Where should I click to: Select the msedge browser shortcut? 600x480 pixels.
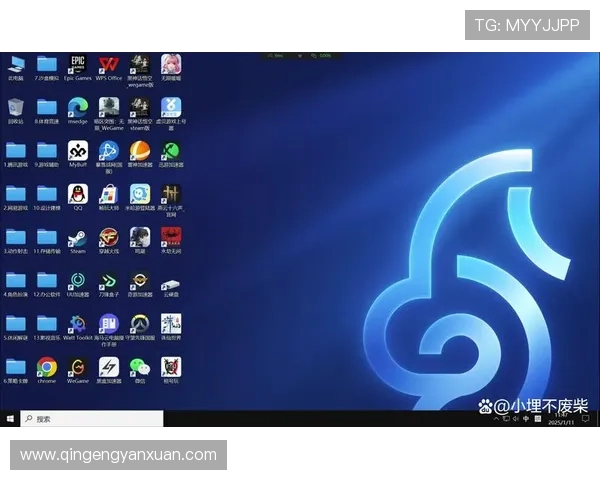[78, 107]
